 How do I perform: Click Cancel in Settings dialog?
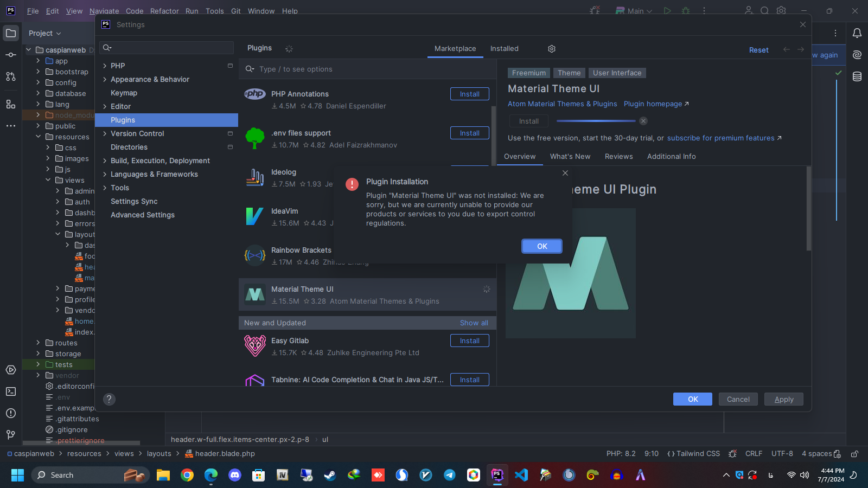pos(738,399)
